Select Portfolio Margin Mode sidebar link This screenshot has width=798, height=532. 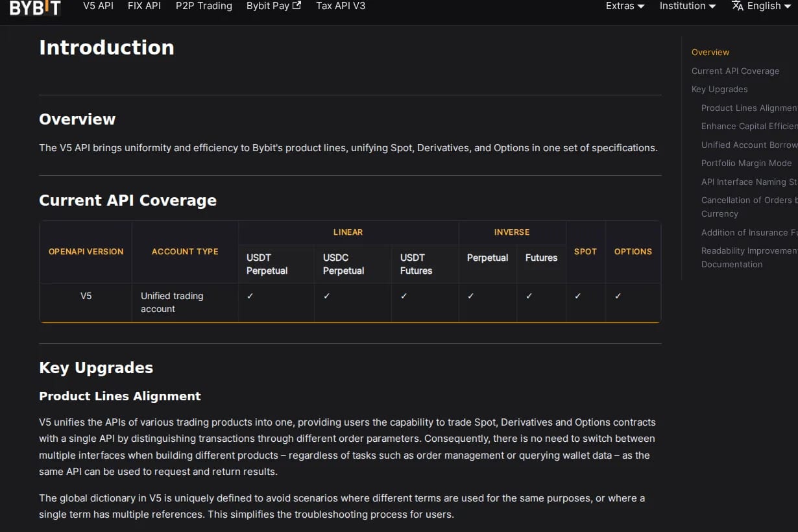[747, 163]
